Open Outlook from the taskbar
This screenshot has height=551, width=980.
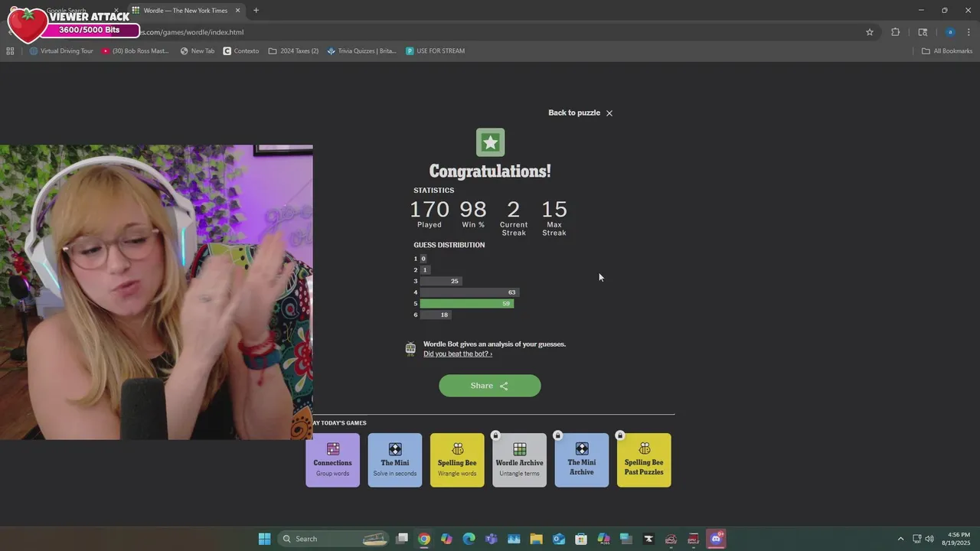tap(559, 539)
